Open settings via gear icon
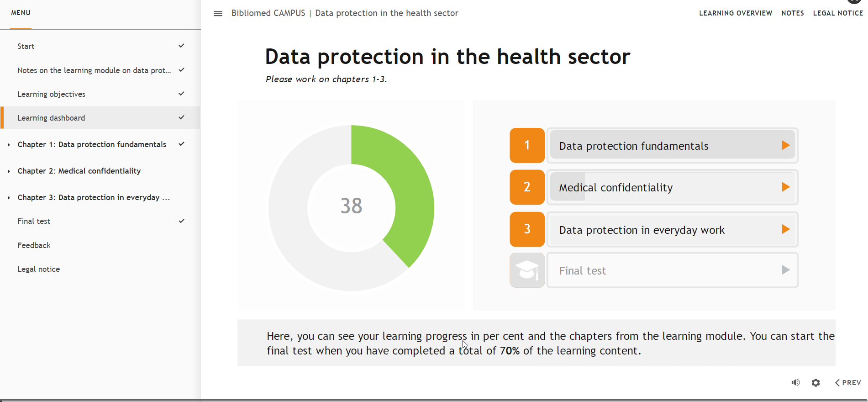Image resolution: width=868 pixels, height=402 pixels. 816,383
